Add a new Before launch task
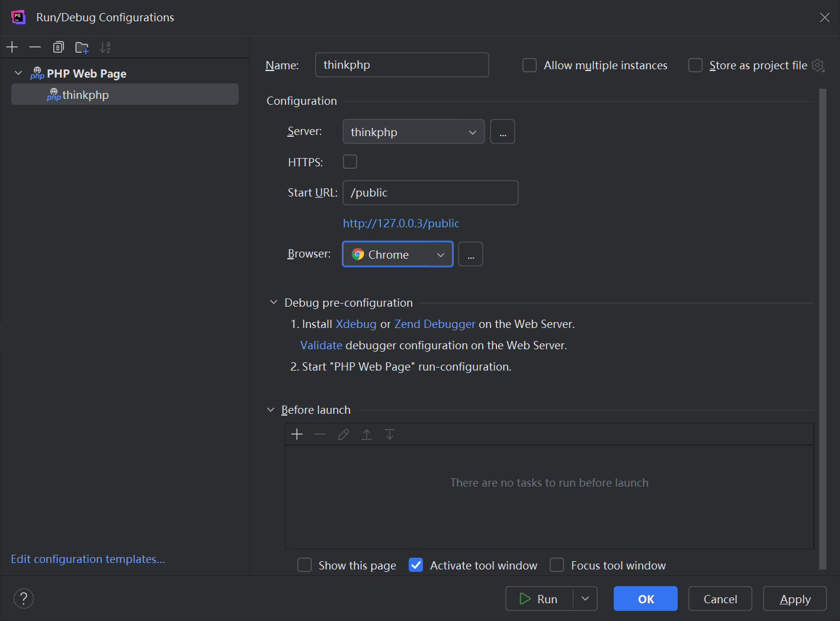Screen dimensions: 840x621 pos(297,435)
